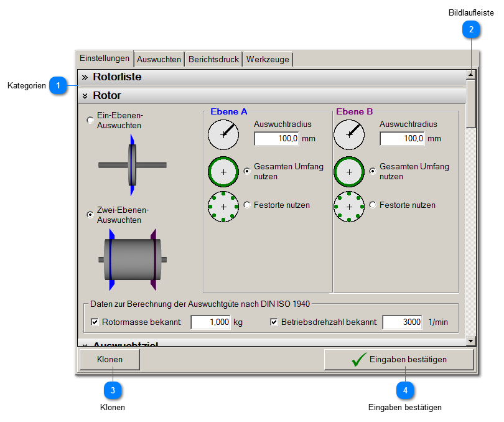Viewport: 504px width, 422px height.
Task: Click the Ebene B balancing radius dial icon
Action: (349, 134)
